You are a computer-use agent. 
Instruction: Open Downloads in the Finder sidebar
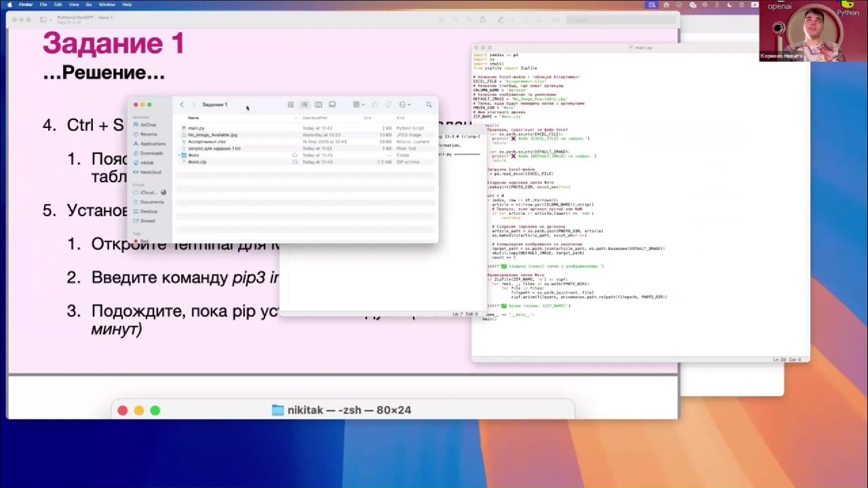pyautogui.click(x=149, y=153)
